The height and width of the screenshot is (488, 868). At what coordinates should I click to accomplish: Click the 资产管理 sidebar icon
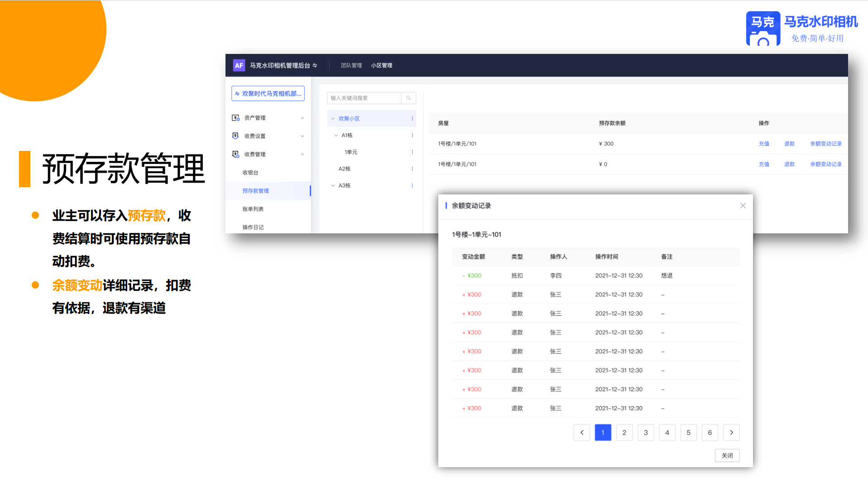(x=235, y=118)
